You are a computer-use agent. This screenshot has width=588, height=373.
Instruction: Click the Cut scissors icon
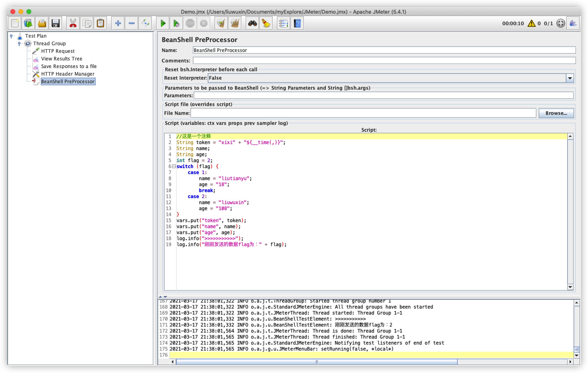point(73,23)
